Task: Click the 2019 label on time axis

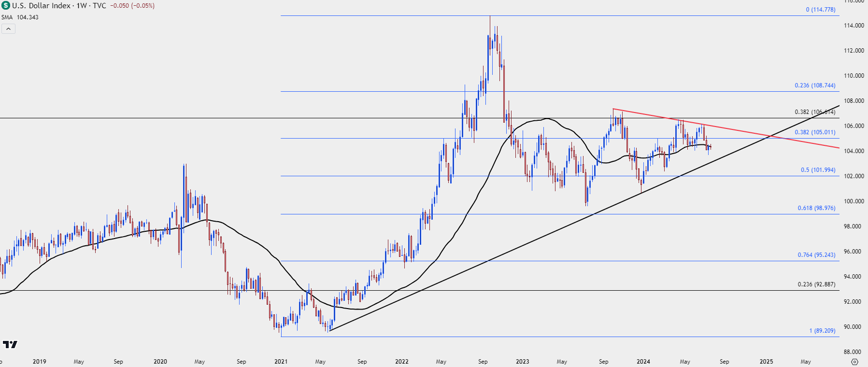Action: point(39,362)
